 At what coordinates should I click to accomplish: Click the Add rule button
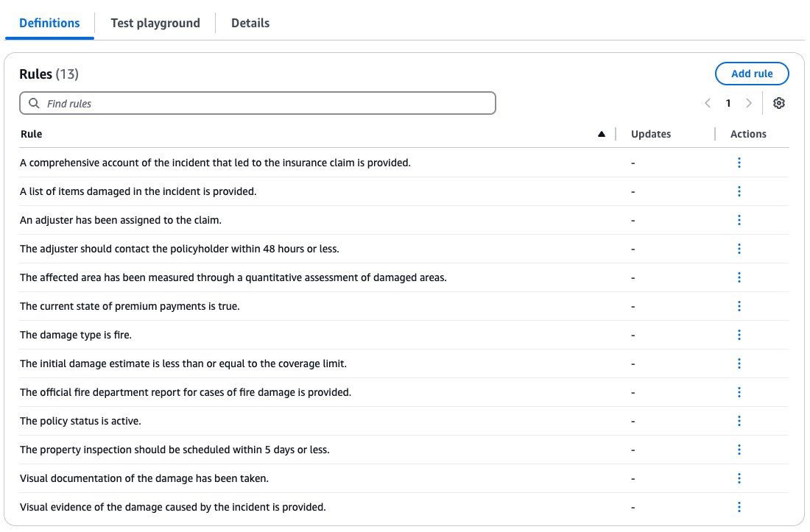[x=752, y=74]
